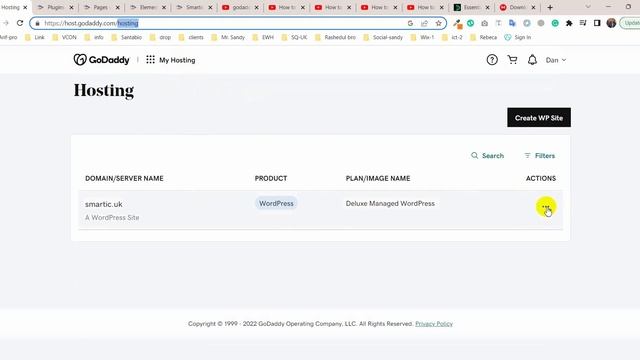Close the Pages tab

click(118, 7)
